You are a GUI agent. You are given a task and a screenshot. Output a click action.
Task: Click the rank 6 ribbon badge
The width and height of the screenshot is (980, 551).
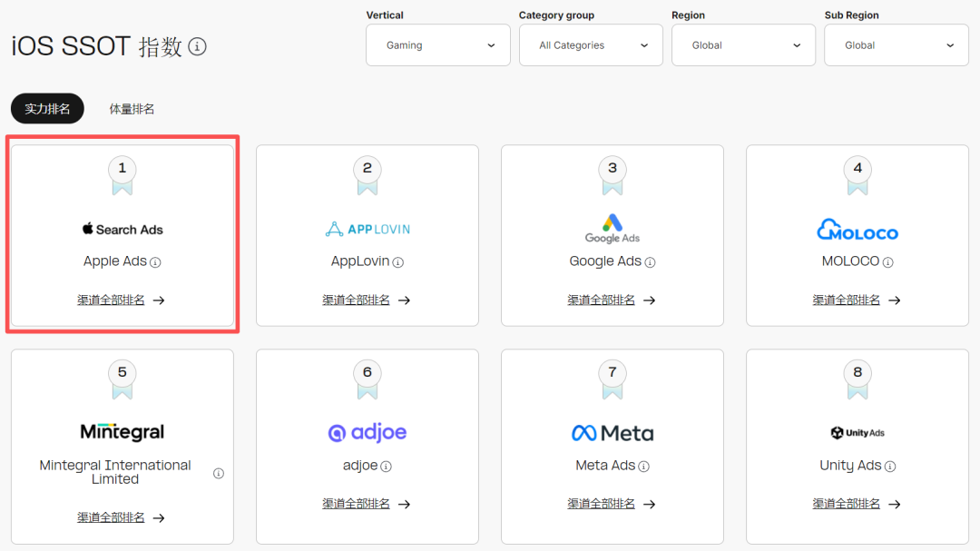click(367, 379)
